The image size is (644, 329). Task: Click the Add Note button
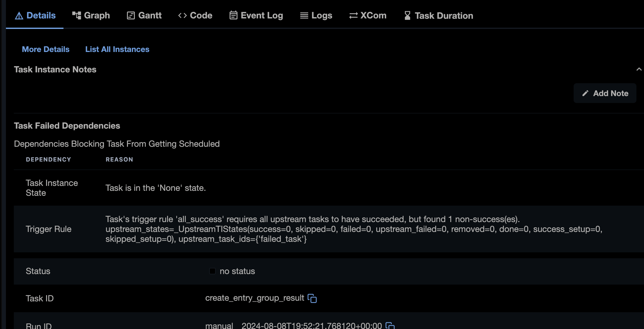[605, 93]
